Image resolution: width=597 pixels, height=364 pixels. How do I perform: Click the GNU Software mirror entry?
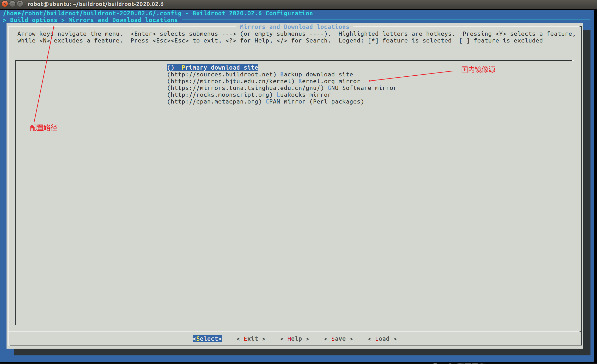coord(282,88)
